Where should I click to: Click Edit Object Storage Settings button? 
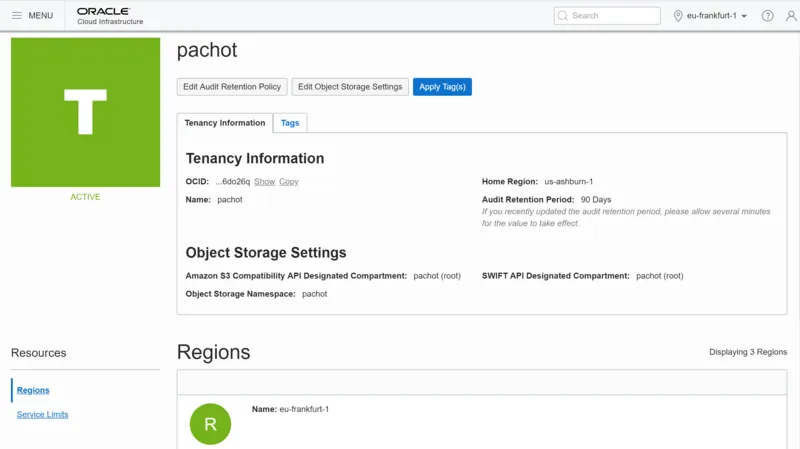point(350,87)
